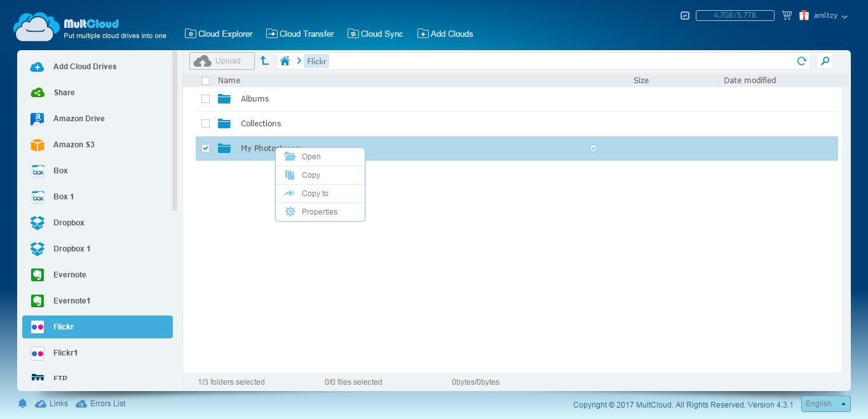868x419 pixels.
Task: Click the Albums folder icon
Action: tap(224, 98)
